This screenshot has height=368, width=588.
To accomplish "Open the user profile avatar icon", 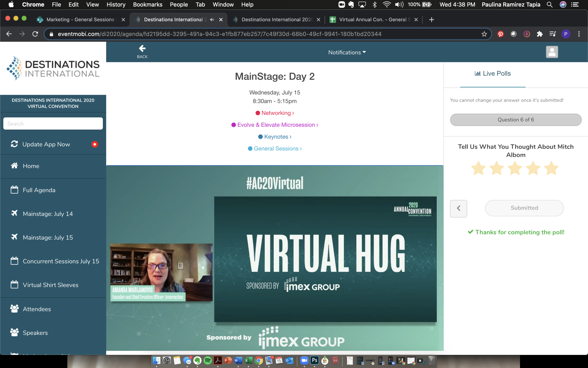I will (552, 52).
